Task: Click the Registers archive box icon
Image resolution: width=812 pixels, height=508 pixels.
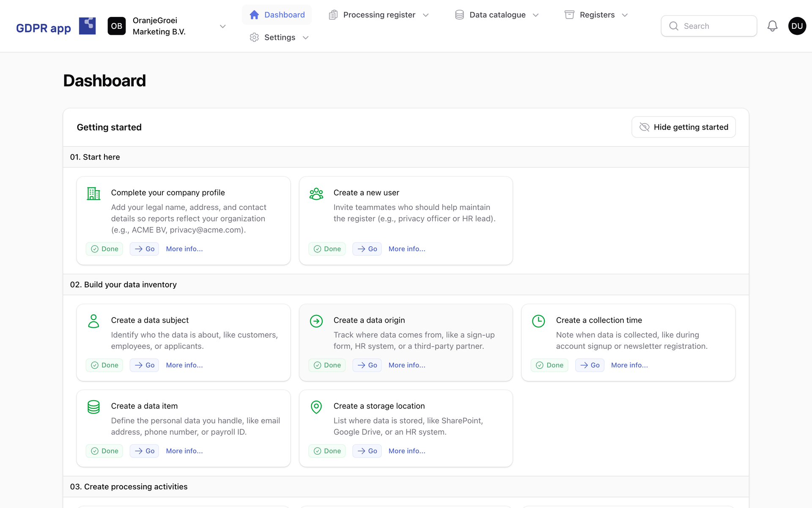Action: pos(570,15)
